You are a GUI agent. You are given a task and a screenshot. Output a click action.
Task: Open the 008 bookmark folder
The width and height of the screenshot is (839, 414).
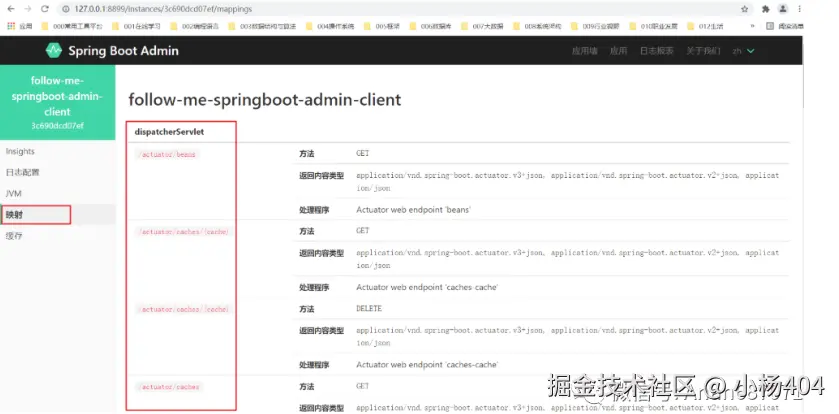(537, 26)
